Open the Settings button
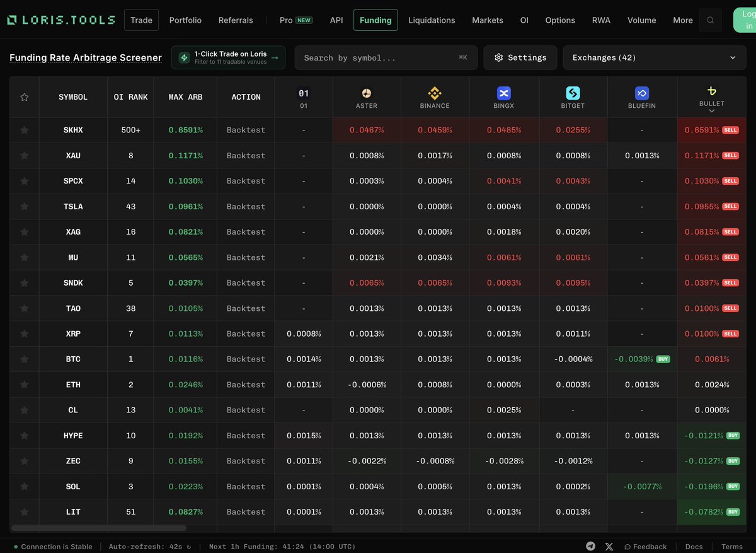Image resolution: width=756 pixels, height=553 pixels. point(520,57)
